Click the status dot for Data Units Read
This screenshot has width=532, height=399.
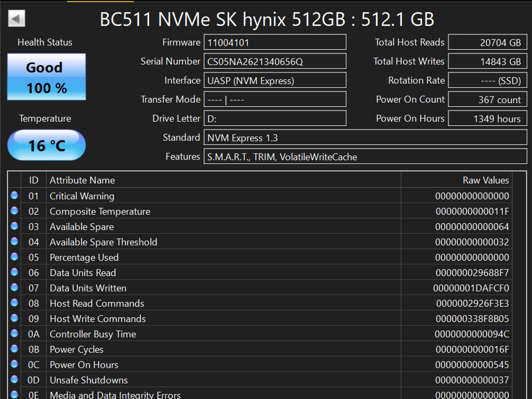click(14, 272)
